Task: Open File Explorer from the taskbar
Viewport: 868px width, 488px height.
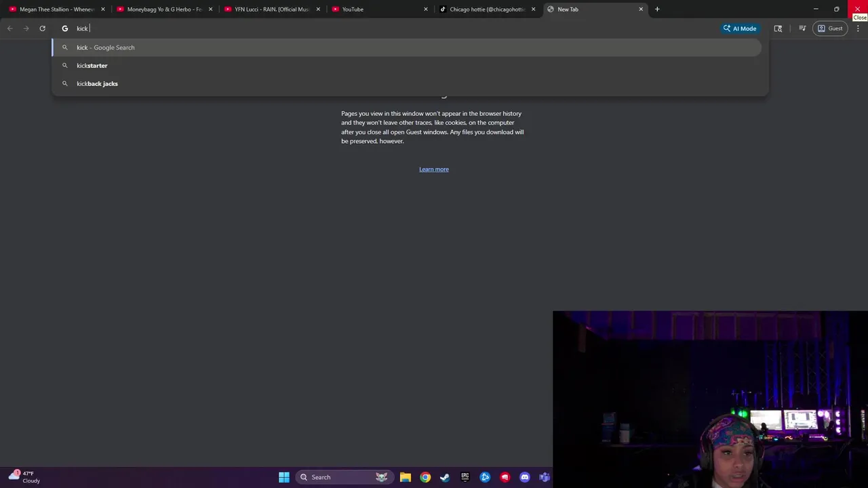Action: tap(405, 477)
